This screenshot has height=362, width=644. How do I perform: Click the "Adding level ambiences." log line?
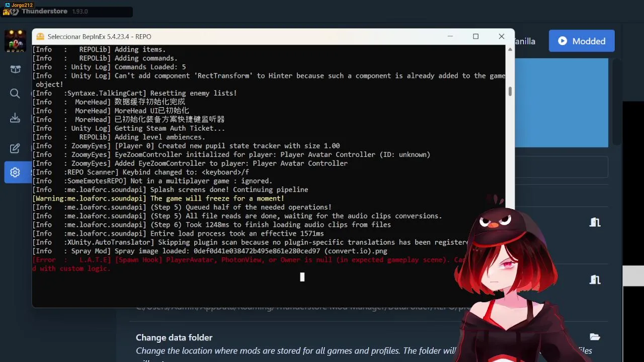[x=119, y=137]
